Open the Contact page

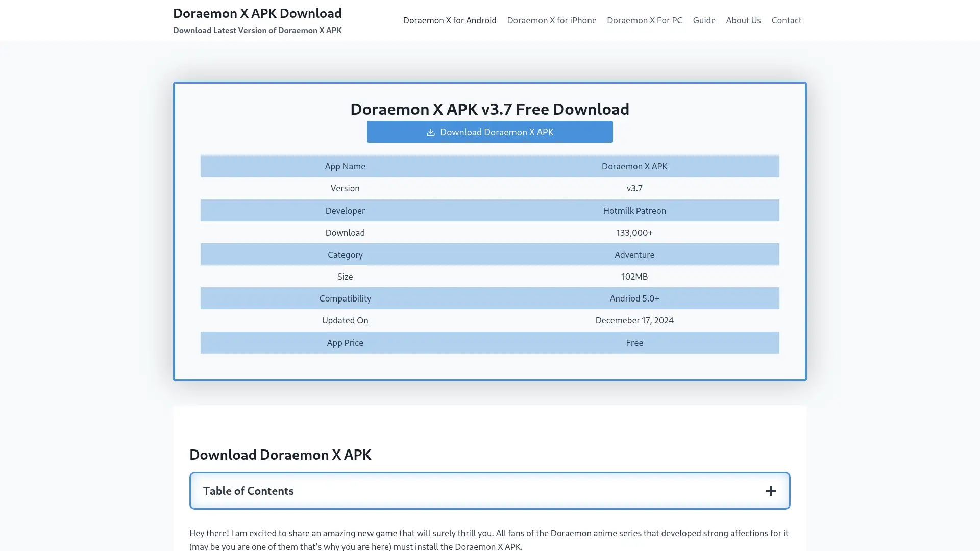click(x=787, y=20)
